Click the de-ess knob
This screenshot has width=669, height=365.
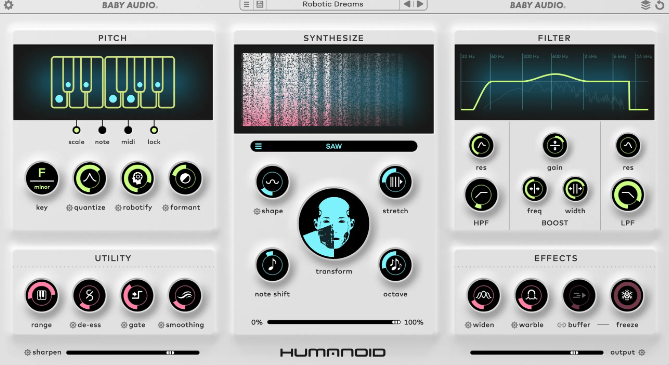click(89, 295)
